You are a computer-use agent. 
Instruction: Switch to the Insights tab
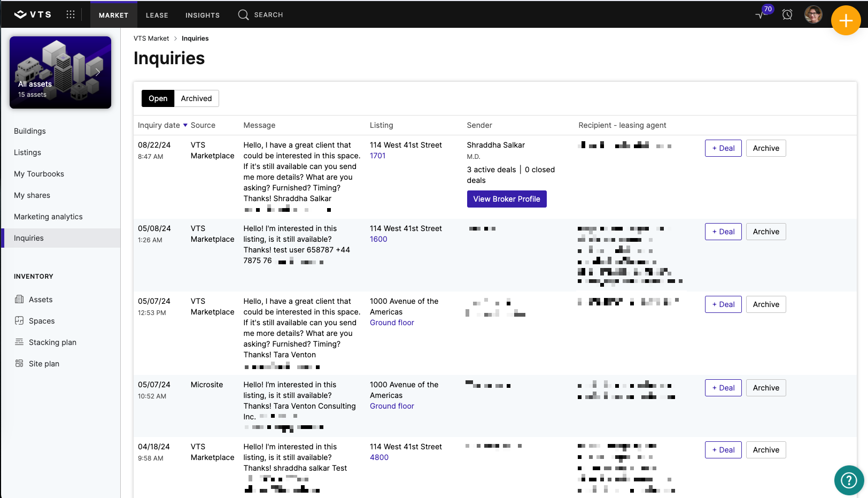tap(203, 15)
